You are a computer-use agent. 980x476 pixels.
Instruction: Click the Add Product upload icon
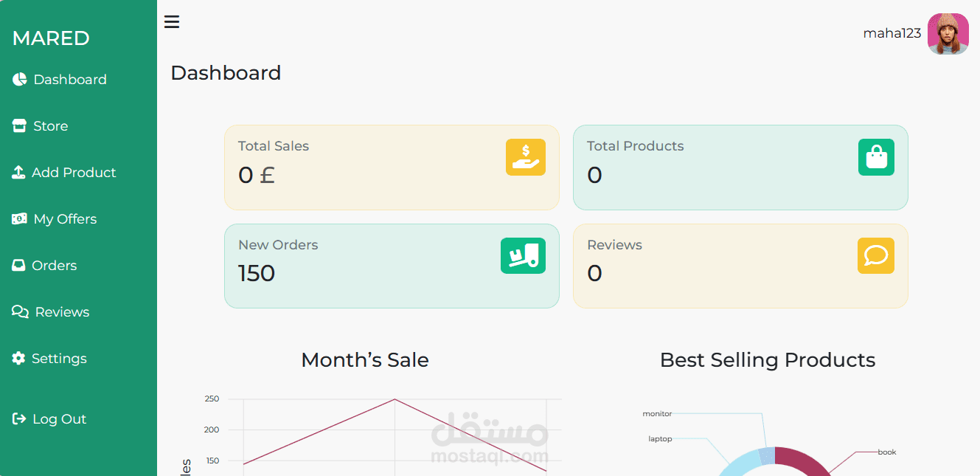[x=19, y=173]
